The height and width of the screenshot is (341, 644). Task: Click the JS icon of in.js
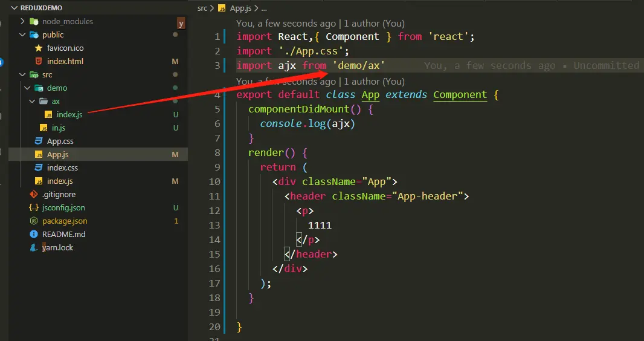point(43,128)
